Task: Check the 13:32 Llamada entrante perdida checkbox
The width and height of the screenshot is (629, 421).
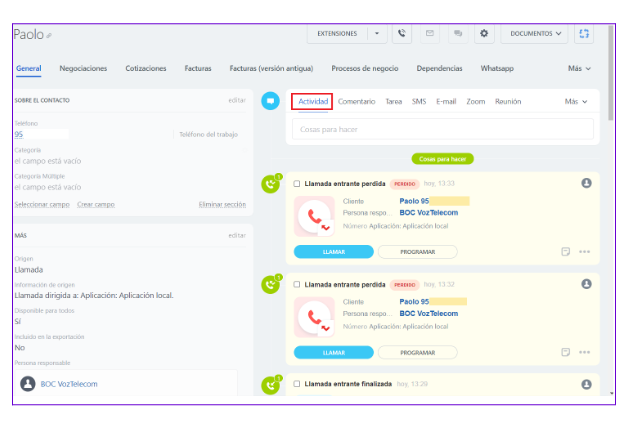Action: tap(297, 284)
